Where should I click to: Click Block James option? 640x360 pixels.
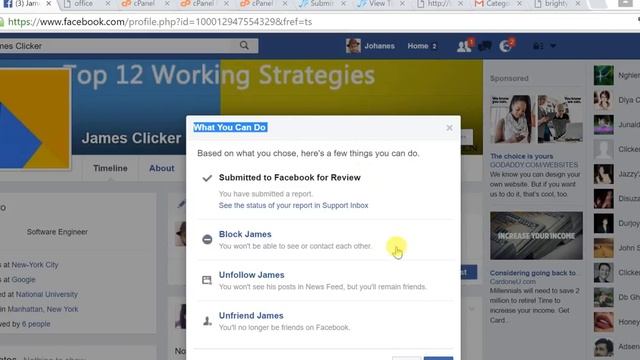pos(245,234)
